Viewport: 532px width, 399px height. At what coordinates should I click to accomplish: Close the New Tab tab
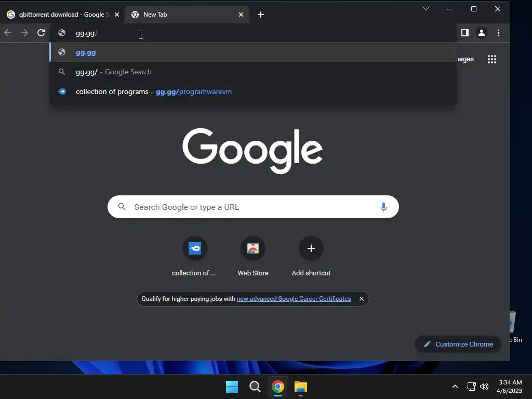point(241,15)
